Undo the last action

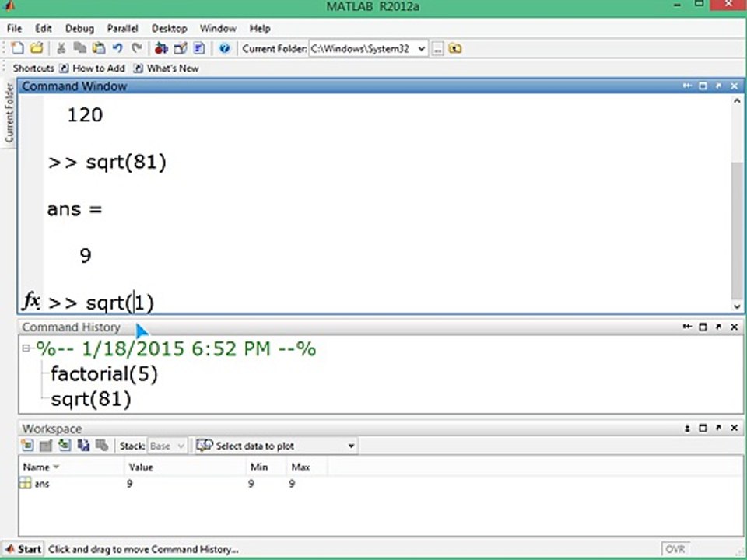(x=117, y=48)
